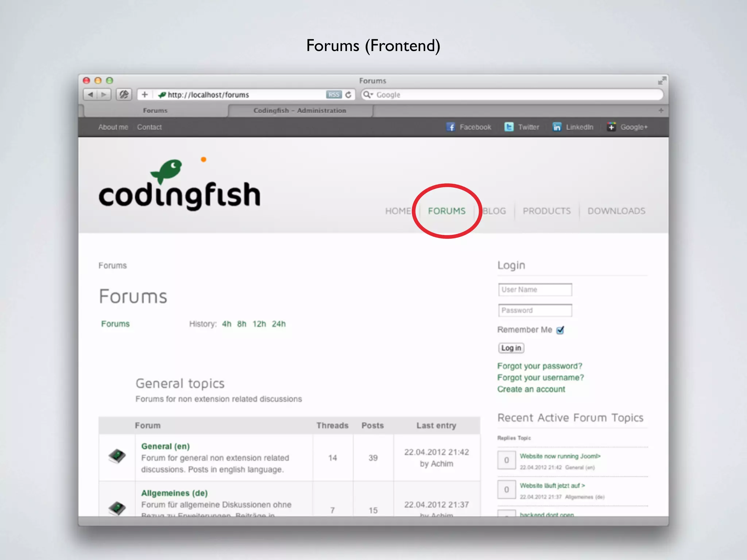Focus the Password field
This screenshot has height=560, width=747.
coord(535,311)
